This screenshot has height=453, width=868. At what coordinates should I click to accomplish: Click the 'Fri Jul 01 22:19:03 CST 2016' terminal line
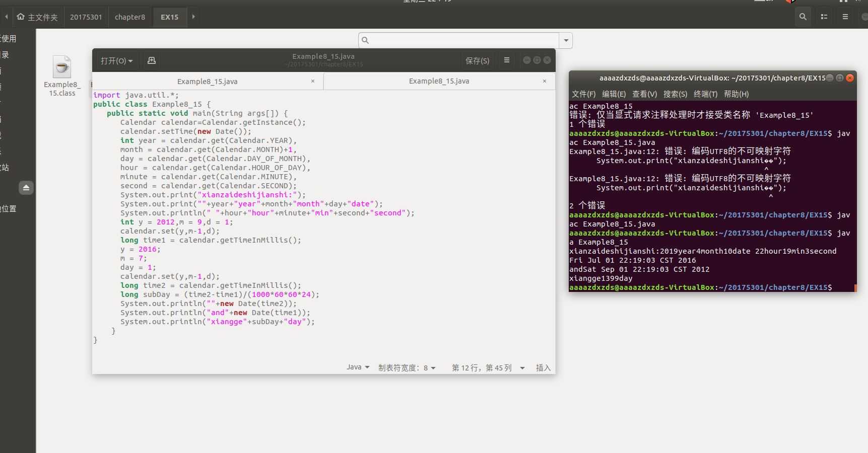[633, 260]
